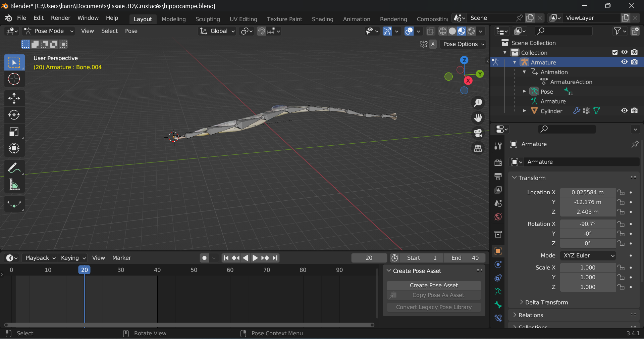The height and width of the screenshot is (339, 644).
Task: Click the 3D Cursor tool
Action: click(x=14, y=79)
